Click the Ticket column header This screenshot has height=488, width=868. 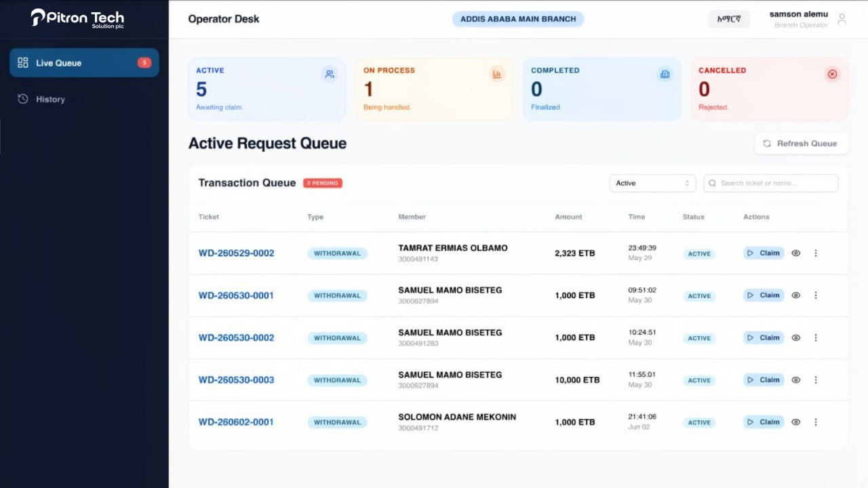tap(209, 217)
